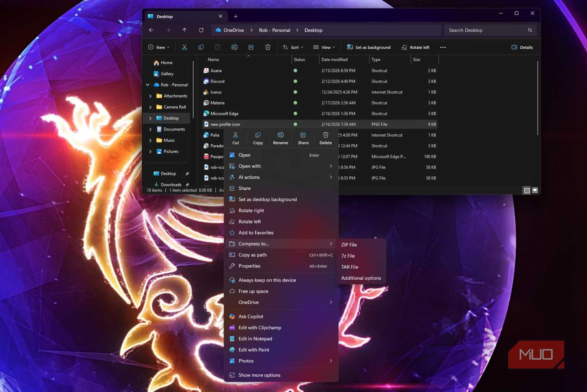Click the Microsoft Edge shortcut icon
The height and width of the screenshot is (392, 587).
tap(206, 114)
